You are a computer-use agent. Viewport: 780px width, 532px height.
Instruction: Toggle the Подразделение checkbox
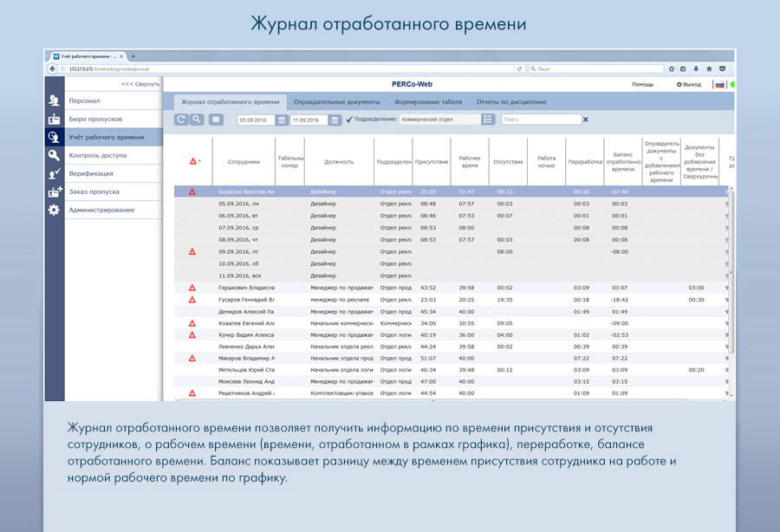[349, 120]
